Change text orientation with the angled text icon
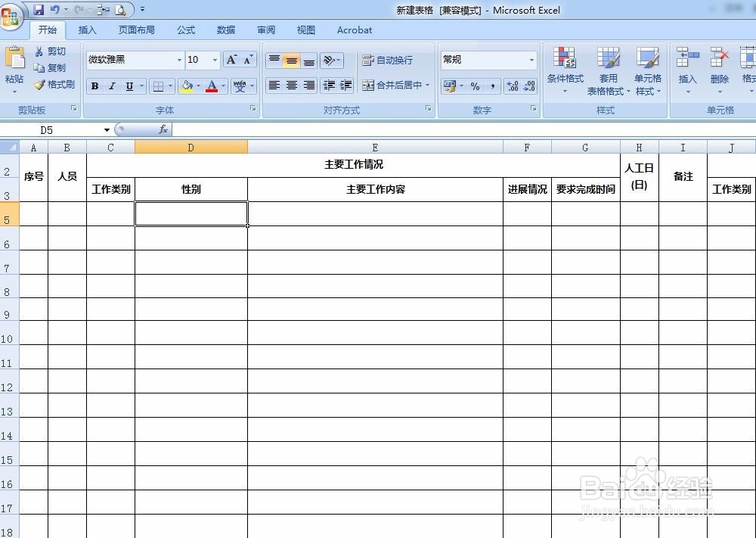756x538 pixels. pos(331,60)
